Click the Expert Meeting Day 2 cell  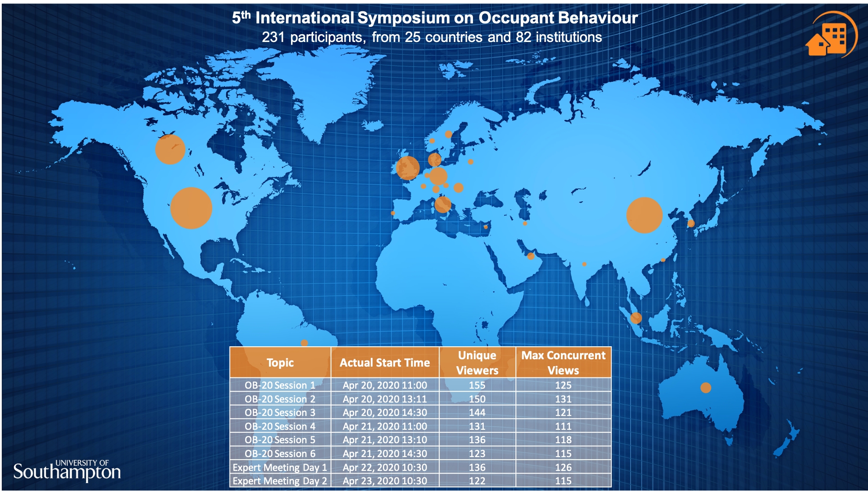point(280,480)
